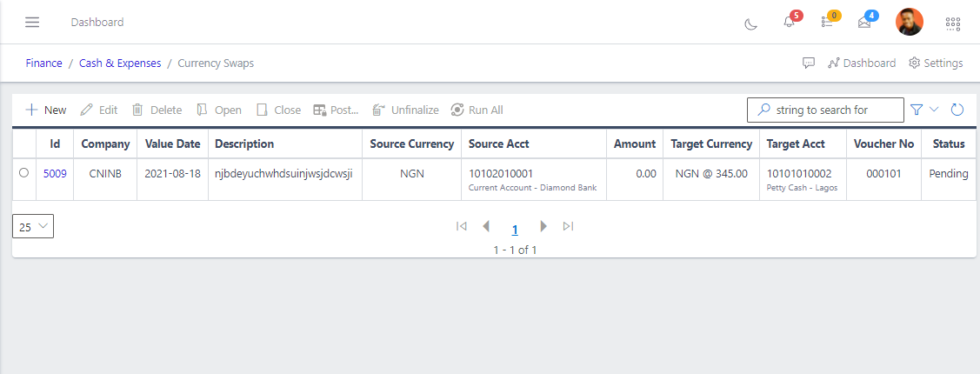This screenshot has width=980, height=374.
Task: Click the filter funnel icon
Action: 917,110
